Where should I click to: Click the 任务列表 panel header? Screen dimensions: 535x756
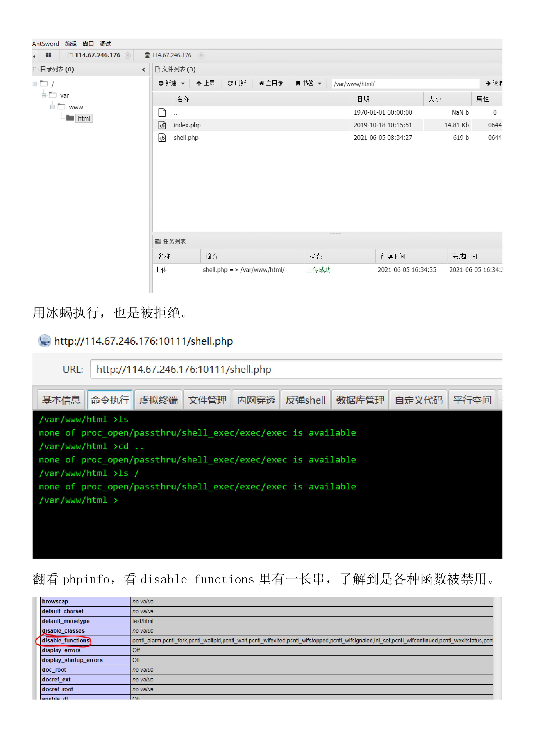coord(328,241)
